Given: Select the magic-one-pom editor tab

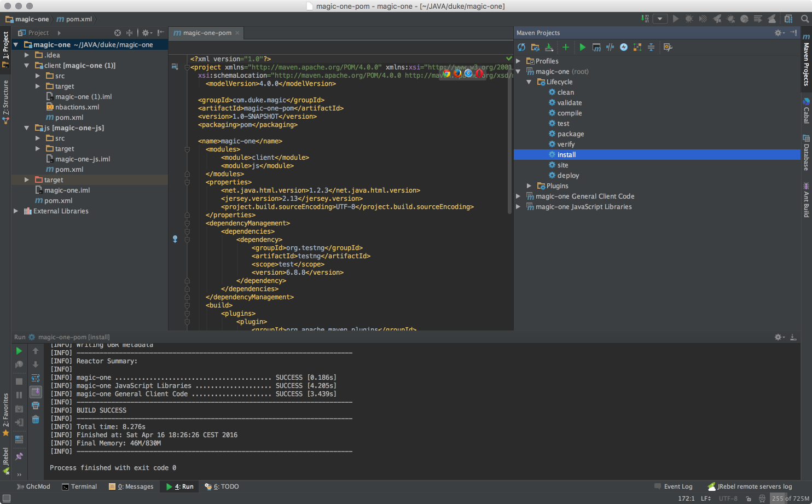Looking at the screenshot, I should coord(206,33).
